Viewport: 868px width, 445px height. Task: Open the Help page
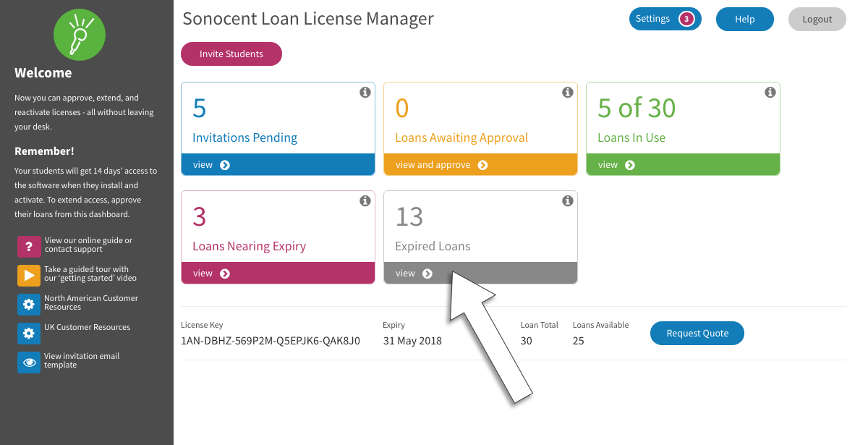[745, 20]
